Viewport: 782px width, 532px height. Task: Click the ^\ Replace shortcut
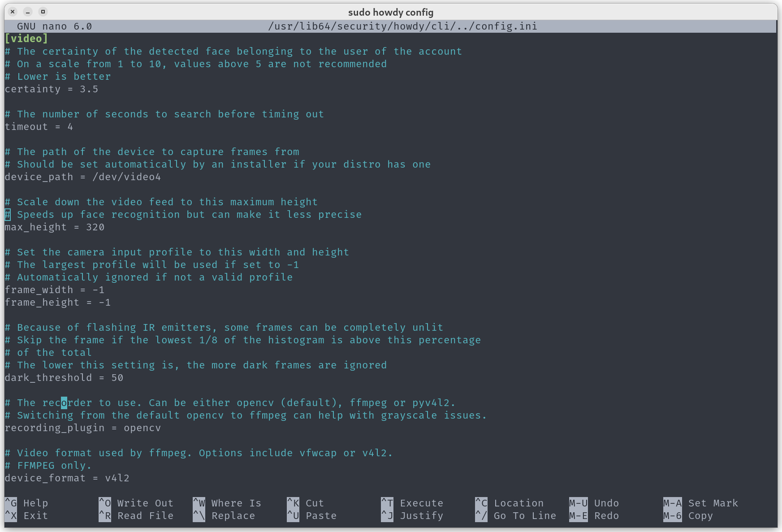(224, 516)
